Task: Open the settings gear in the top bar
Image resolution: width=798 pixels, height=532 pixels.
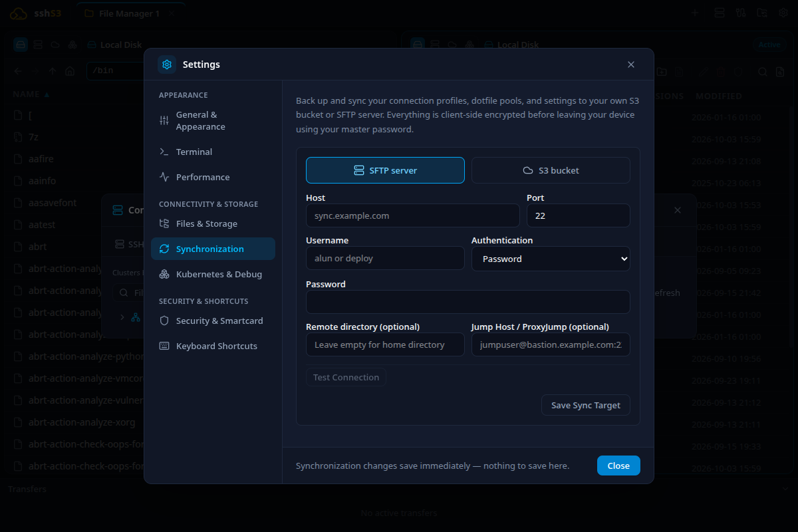Action: [783, 13]
